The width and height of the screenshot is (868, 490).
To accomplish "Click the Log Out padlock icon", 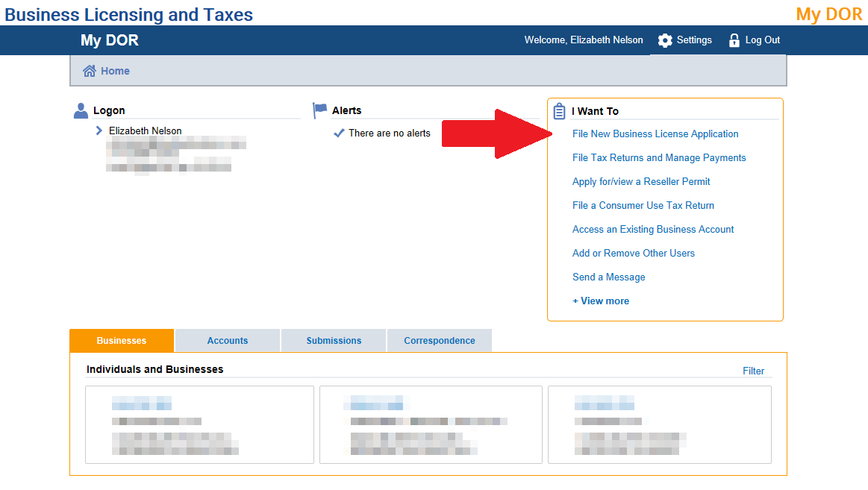I will pos(734,40).
